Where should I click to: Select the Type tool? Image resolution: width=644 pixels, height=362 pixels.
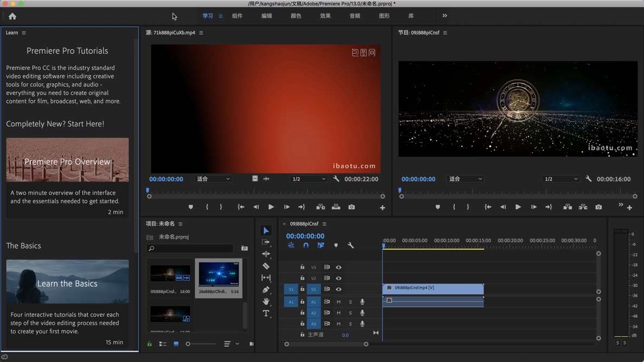[x=266, y=314]
